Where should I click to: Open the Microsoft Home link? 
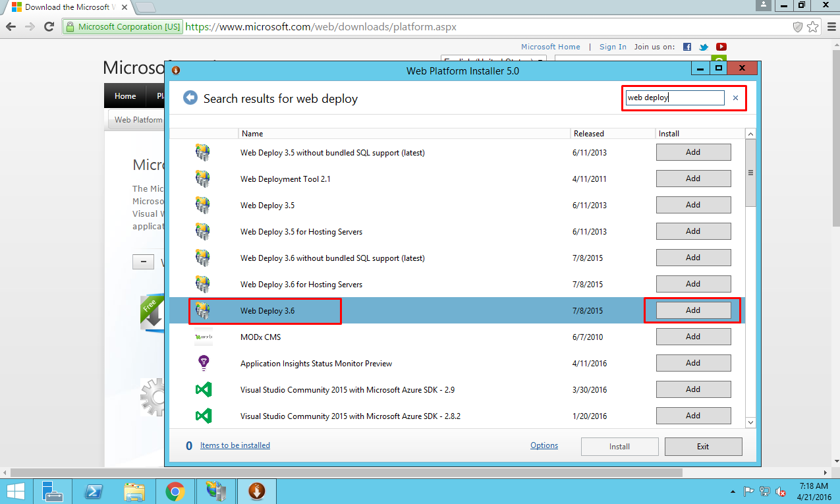point(551,47)
